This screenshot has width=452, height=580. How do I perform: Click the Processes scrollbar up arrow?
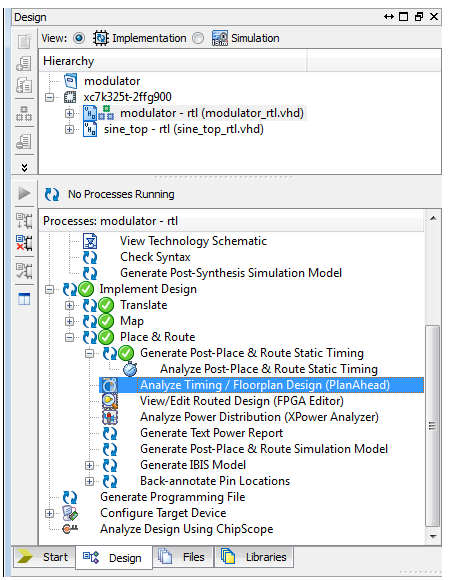tap(433, 218)
